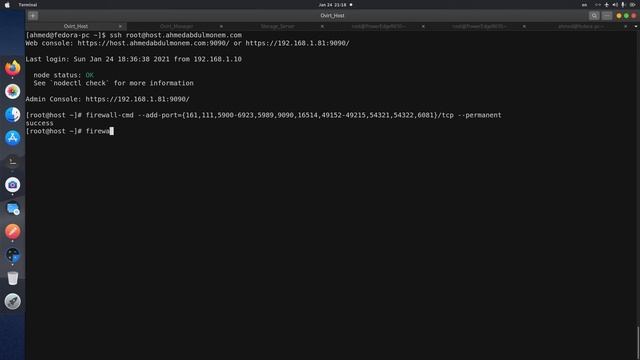Viewport: 640px width, 360px height.
Task: Switch to the Ovirt_Host tab
Action: [x=76, y=26]
